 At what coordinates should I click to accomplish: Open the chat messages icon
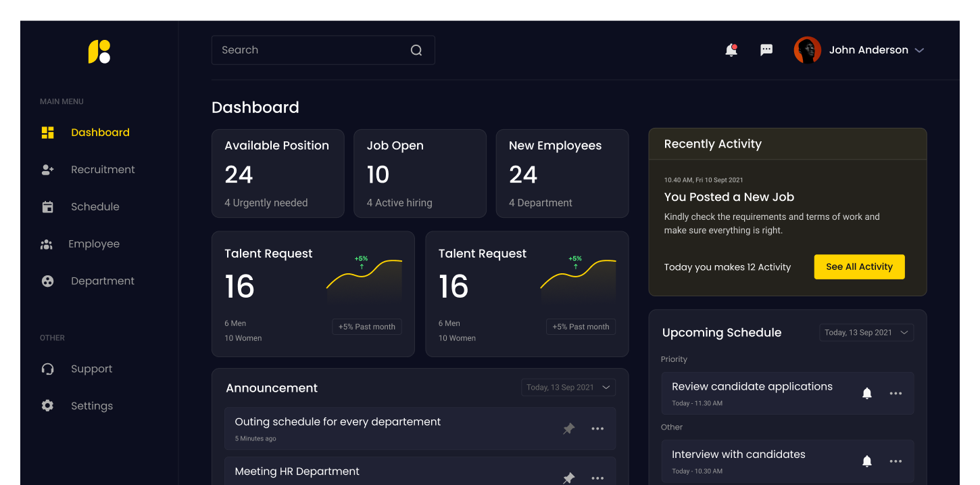click(766, 50)
